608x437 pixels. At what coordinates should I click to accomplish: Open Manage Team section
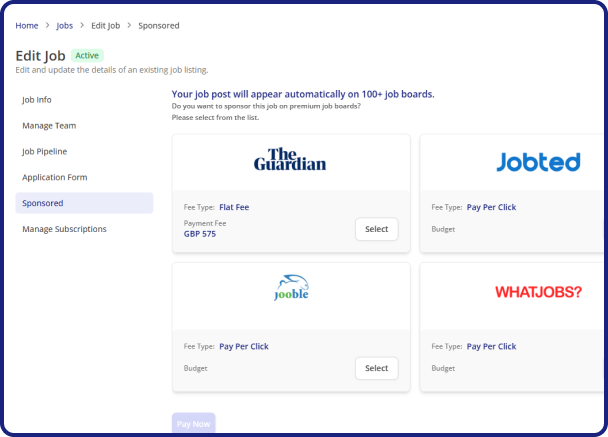point(49,126)
